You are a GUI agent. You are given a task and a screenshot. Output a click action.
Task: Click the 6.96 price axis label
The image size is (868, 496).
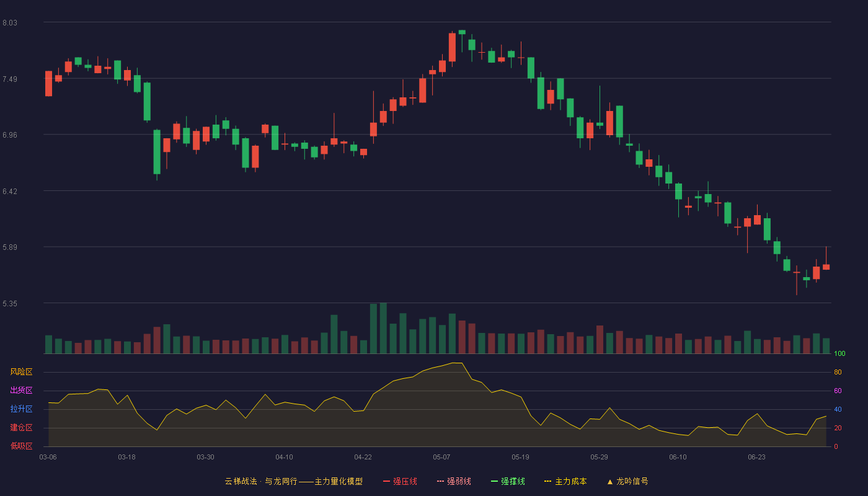(10, 135)
